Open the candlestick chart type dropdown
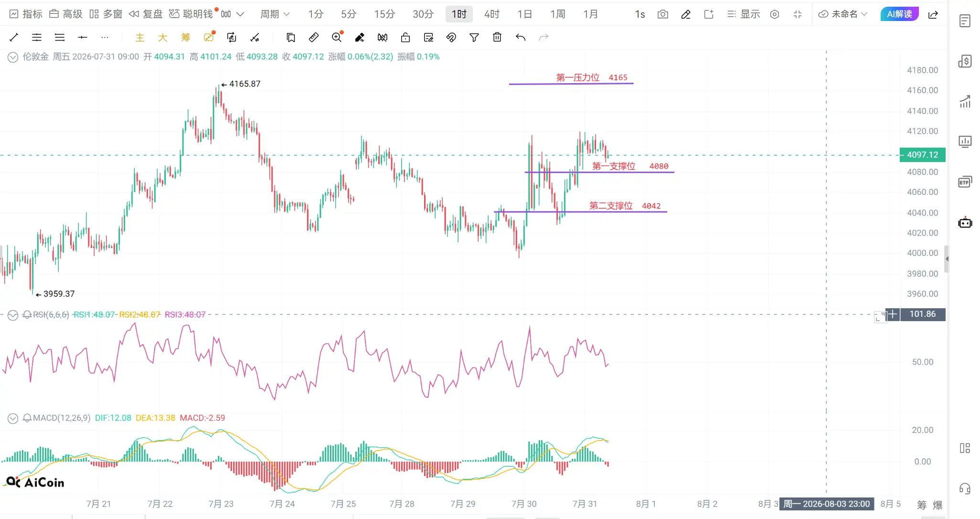 coord(233,14)
